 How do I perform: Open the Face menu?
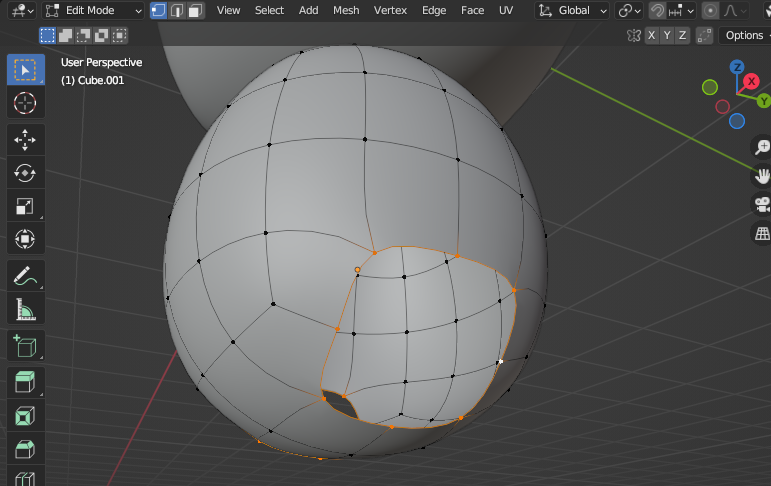pos(473,10)
